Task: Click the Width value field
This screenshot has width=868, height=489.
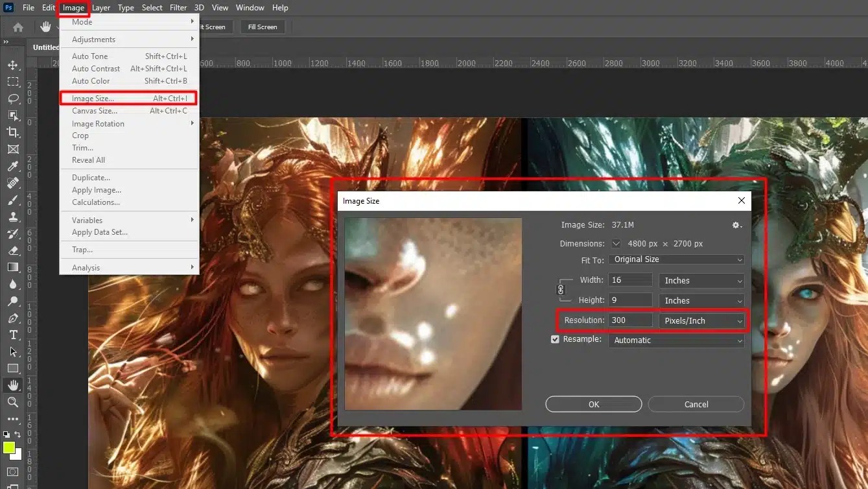Action: coord(630,280)
